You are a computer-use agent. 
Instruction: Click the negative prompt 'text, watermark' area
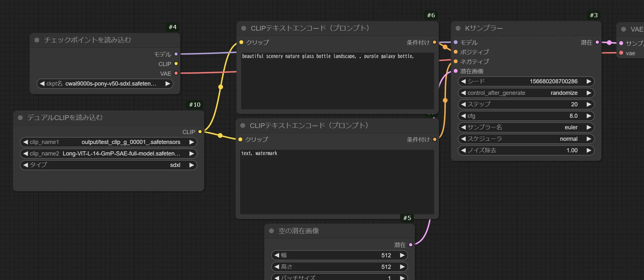337,182
